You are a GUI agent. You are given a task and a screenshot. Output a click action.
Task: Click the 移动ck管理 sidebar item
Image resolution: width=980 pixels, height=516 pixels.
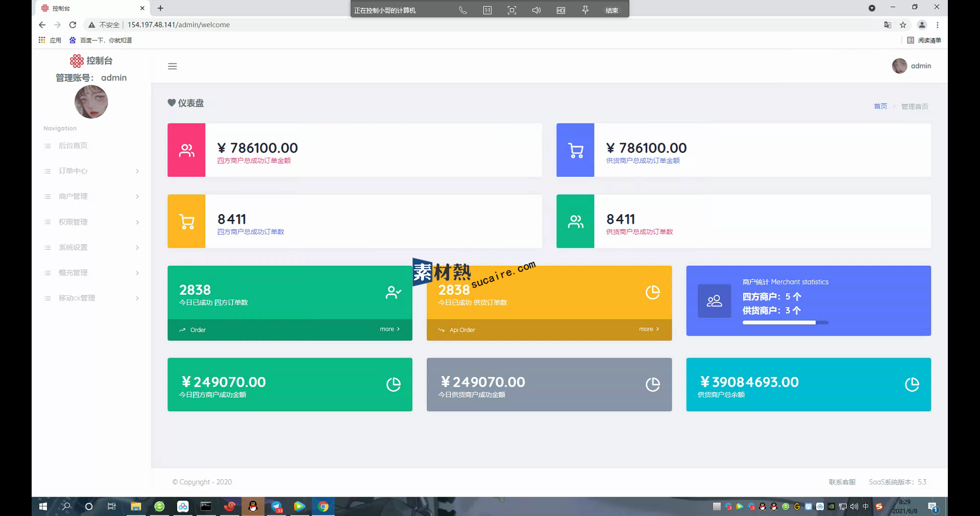pos(77,298)
